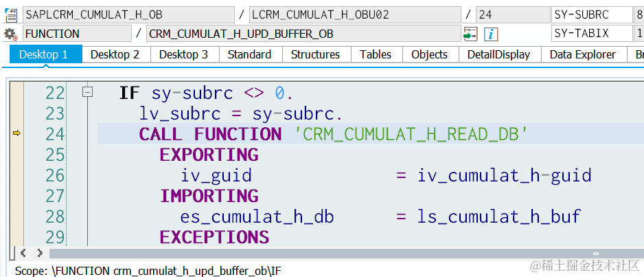This screenshot has width=644, height=277.
Task: Click the horizontal scrollbar track of the editor
Action: (x=346, y=254)
